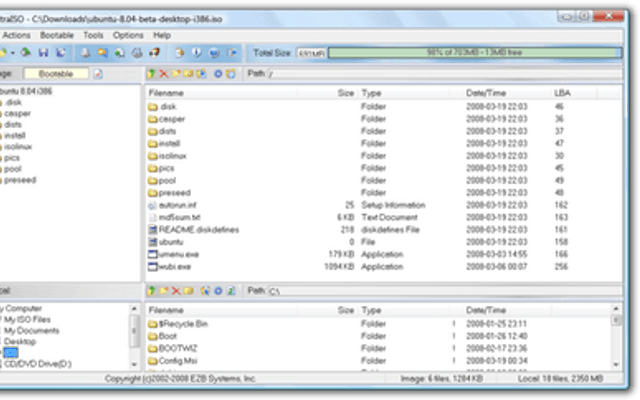This screenshot has height=400, width=640.
Task: Select the casper folder in the image tree
Action: (17, 113)
